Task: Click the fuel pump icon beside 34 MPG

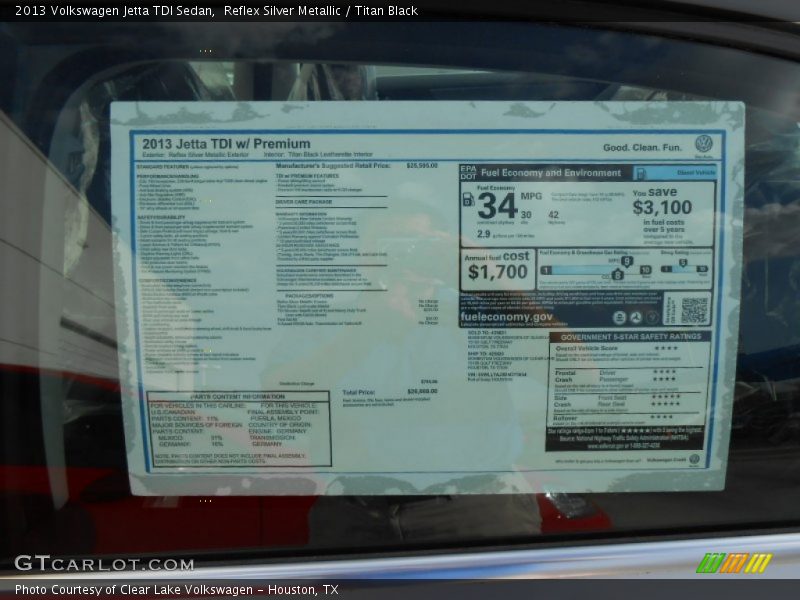Action: [468, 199]
